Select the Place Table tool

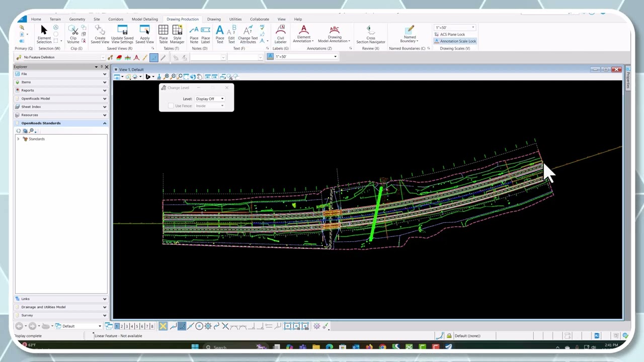pos(164,34)
